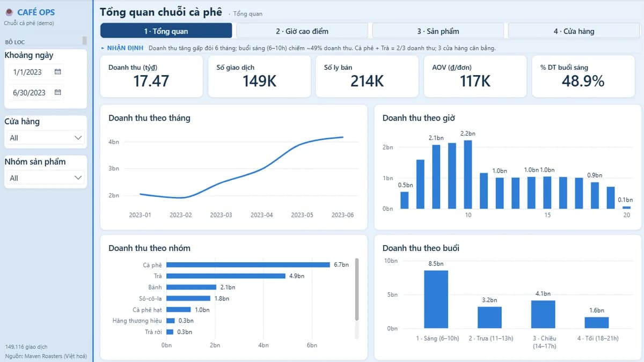Click the 2023-03 axis label
Screen dimensions: 644x362
221,215
